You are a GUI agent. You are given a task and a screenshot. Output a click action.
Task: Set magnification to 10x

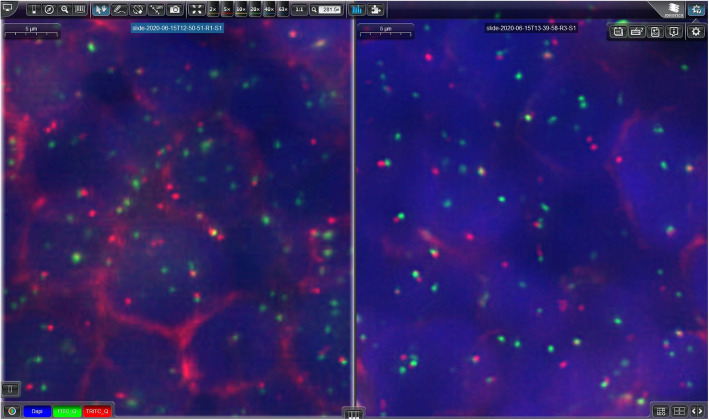[241, 9]
